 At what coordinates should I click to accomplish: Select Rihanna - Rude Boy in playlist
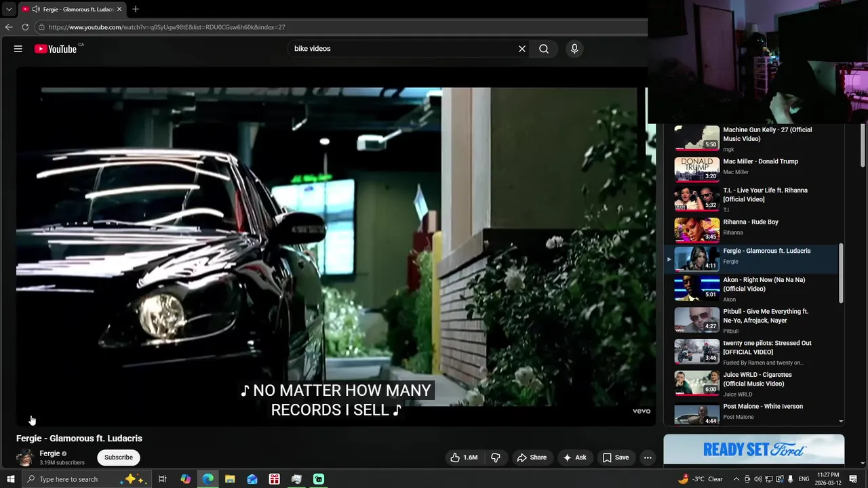753,229
